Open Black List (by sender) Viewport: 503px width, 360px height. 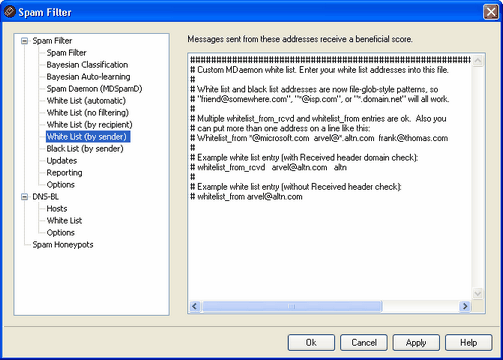pyautogui.click(x=85, y=149)
